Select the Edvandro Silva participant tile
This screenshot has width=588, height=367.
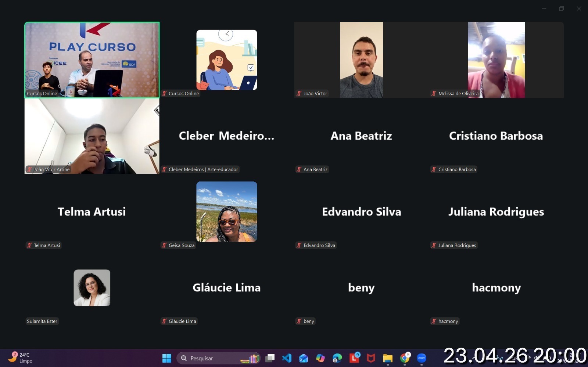(361, 212)
